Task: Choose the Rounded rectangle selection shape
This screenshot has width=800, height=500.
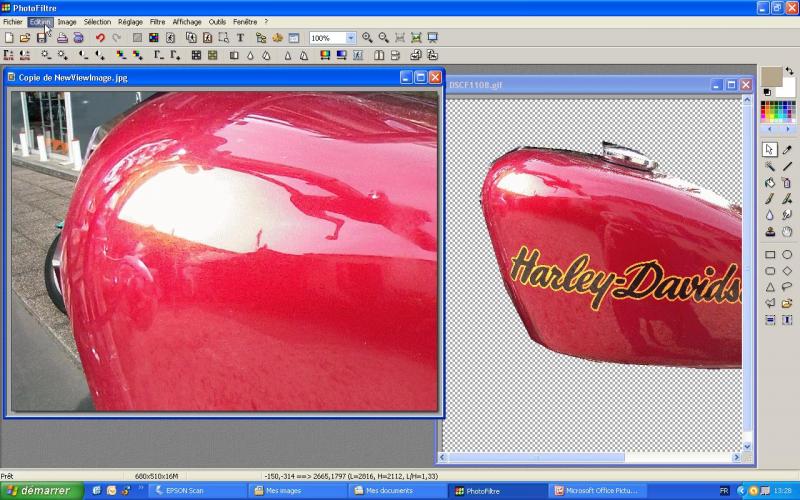Action: coord(770,271)
